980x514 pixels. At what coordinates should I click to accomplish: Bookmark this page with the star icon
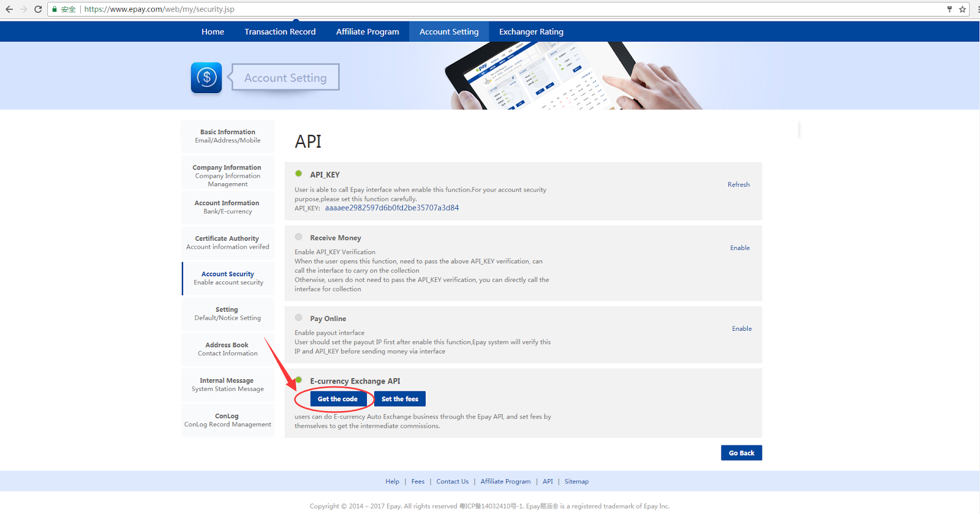pos(962,9)
